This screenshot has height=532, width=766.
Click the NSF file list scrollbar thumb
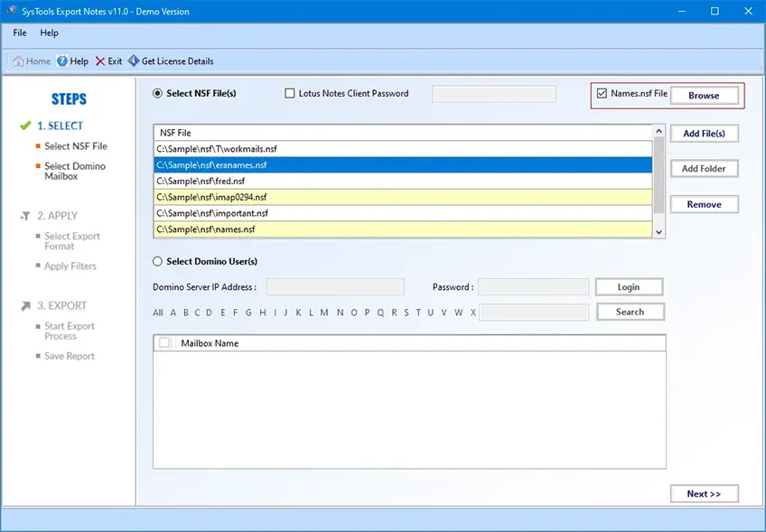[659, 175]
